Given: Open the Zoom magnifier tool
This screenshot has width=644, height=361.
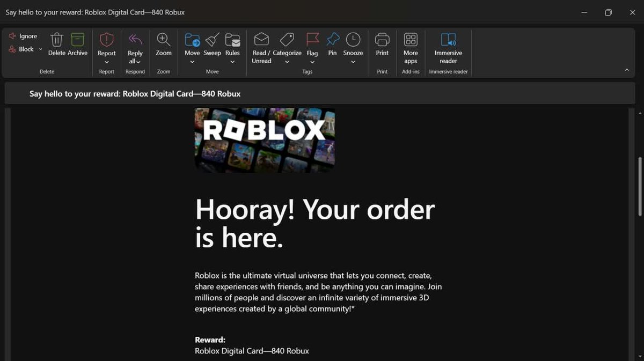Looking at the screenshot, I should [x=164, y=44].
